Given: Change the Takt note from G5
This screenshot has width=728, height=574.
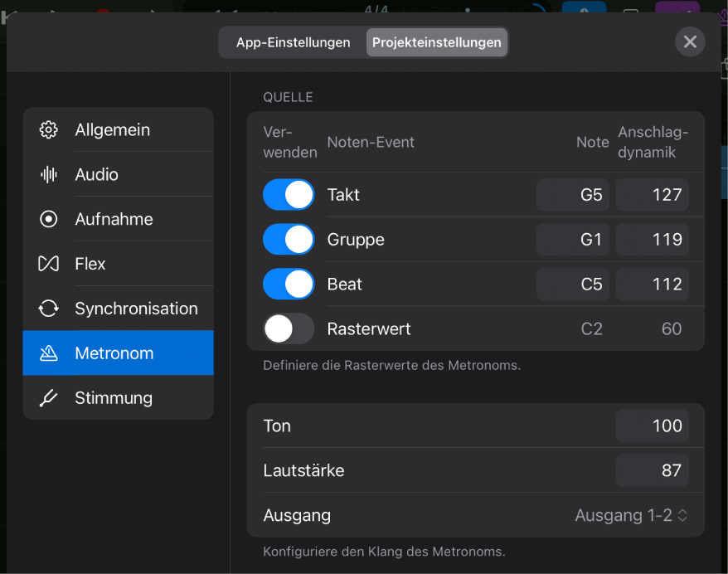Looking at the screenshot, I should click(x=572, y=194).
